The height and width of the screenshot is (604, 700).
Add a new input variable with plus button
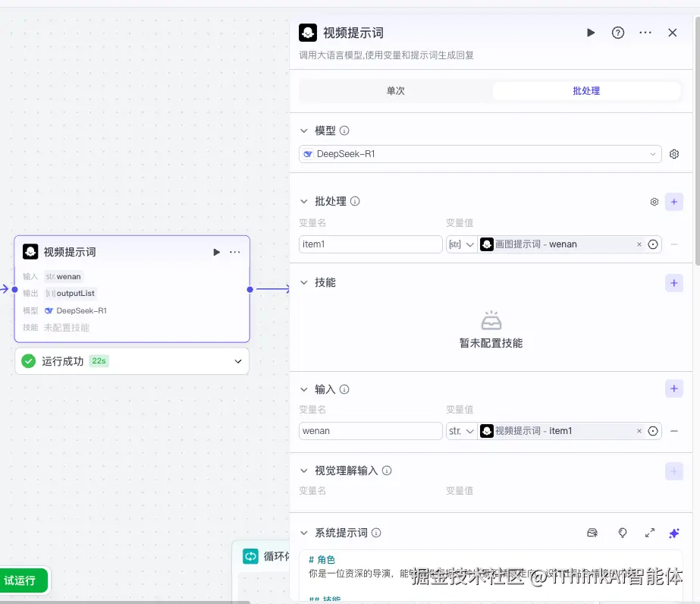tap(673, 388)
